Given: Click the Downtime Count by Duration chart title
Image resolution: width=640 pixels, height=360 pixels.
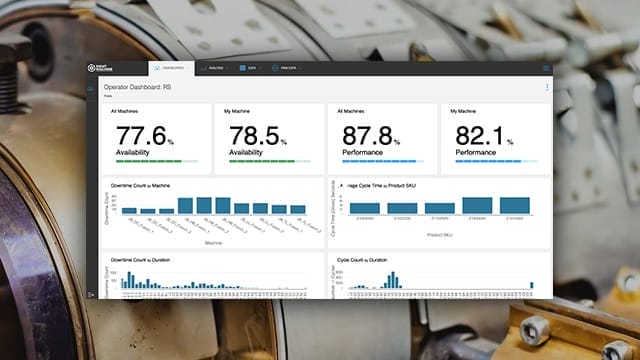Looking at the screenshot, I should [x=140, y=260].
